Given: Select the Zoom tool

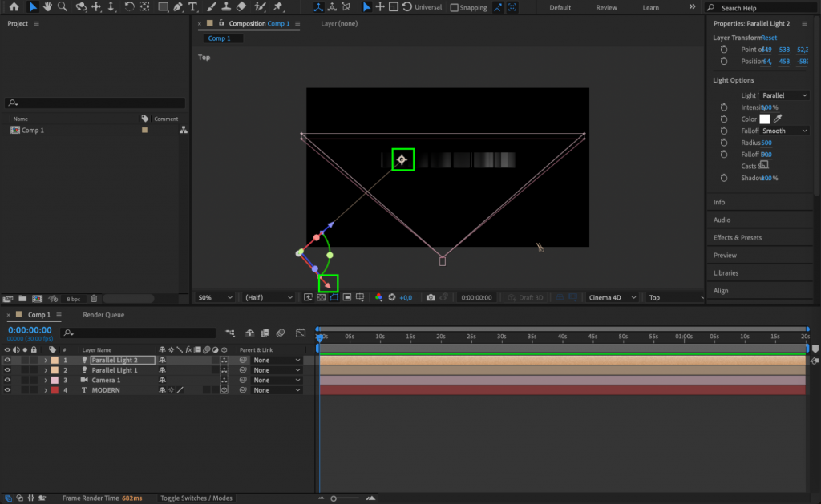Looking at the screenshot, I should pos(62,7).
